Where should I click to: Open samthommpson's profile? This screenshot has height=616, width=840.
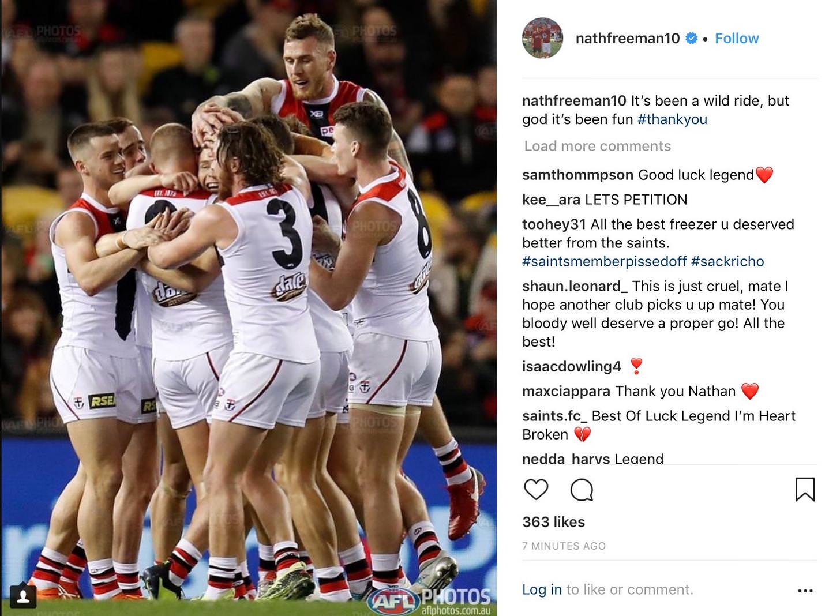click(577, 175)
